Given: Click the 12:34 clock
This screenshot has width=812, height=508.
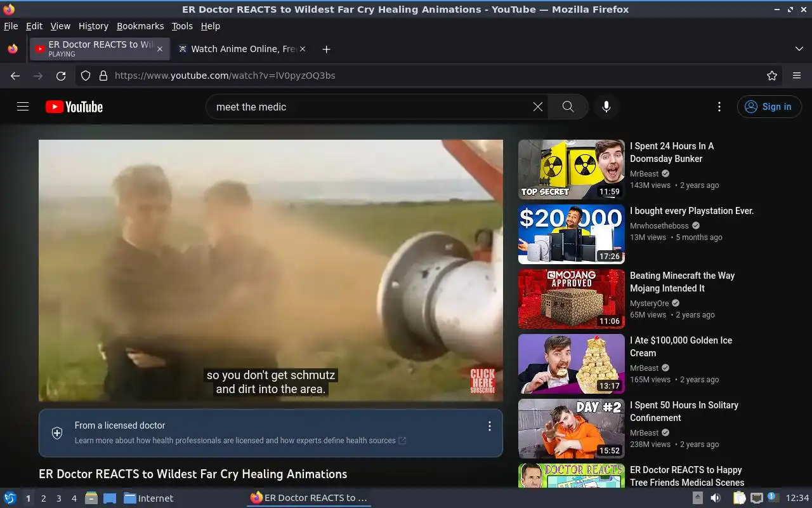Looking at the screenshot, I should click(797, 498).
